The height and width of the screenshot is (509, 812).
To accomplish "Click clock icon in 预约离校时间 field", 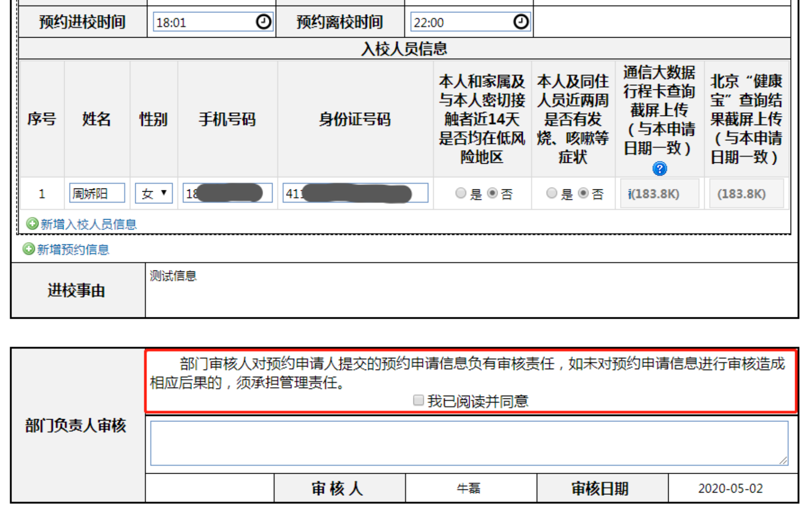I will tap(521, 22).
